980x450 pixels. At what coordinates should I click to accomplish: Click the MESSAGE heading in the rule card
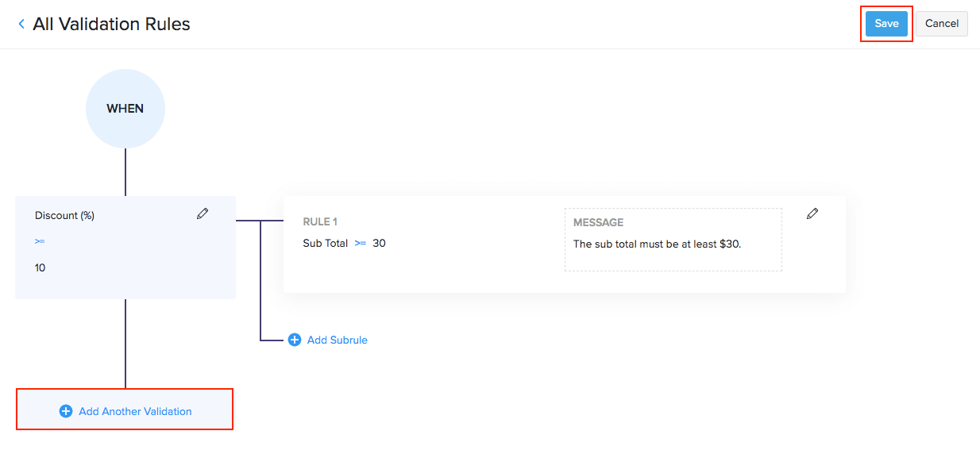coord(598,222)
